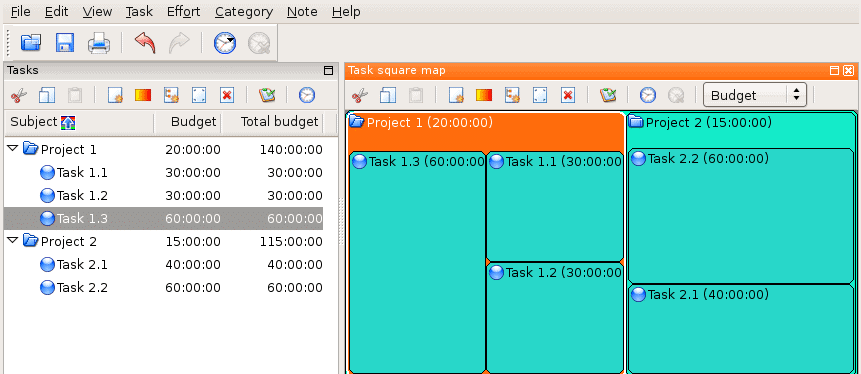Click Paste clipboard icon in Tasks panel
Image resolution: width=861 pixels, height=374 pixels.
(x=75, y=96)
